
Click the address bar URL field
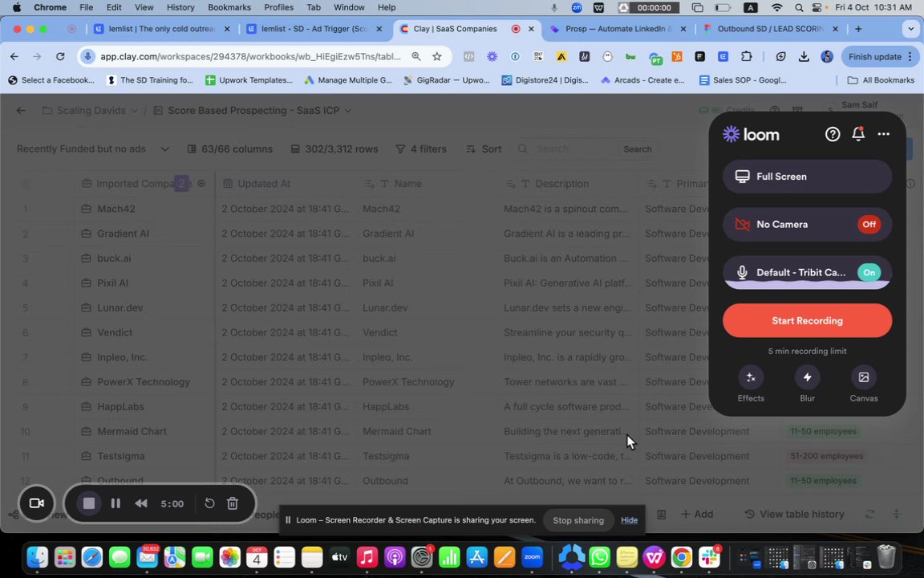tap(250, 57)
